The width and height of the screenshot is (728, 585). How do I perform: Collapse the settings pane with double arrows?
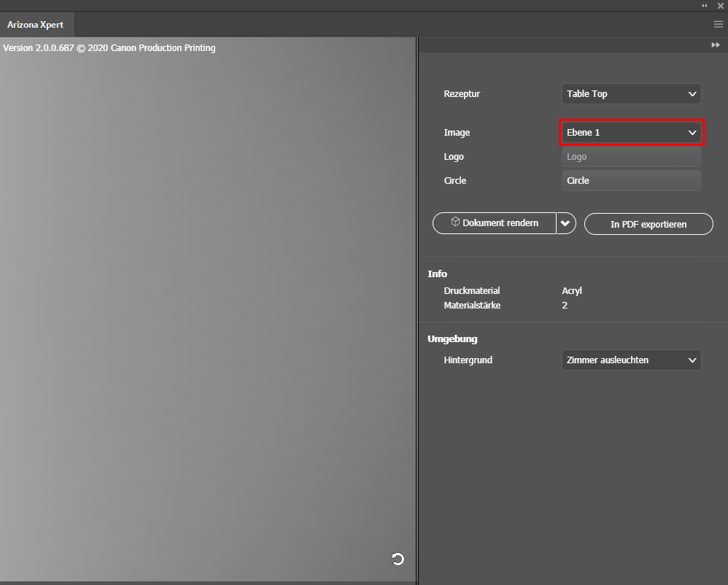coord(716,45)
